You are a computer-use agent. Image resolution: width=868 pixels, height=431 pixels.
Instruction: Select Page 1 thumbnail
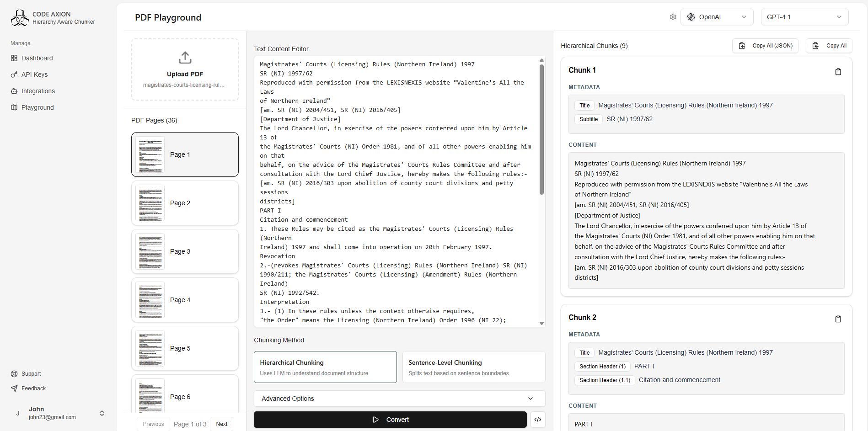[185, 154]
